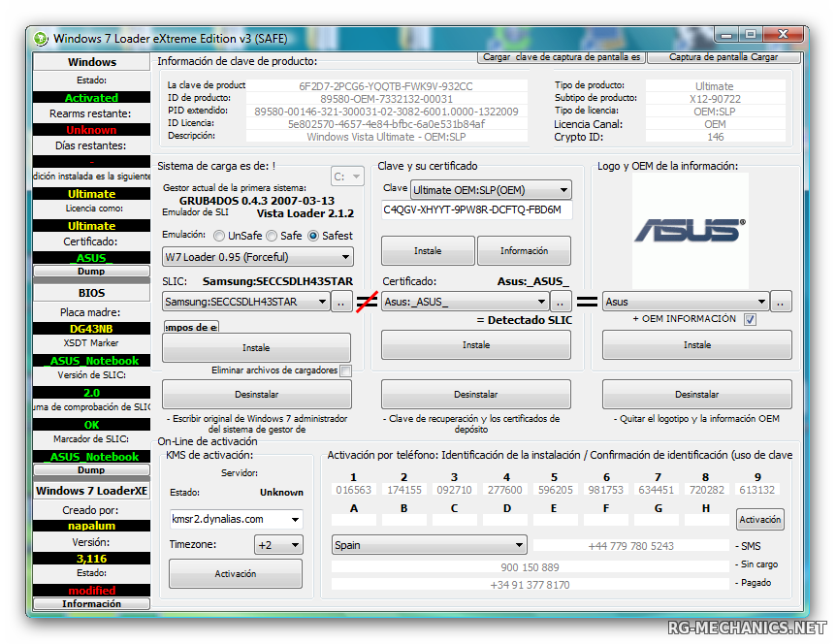
Task: Expand the Timezone +2 dropdown
Action: coord(278,545)
